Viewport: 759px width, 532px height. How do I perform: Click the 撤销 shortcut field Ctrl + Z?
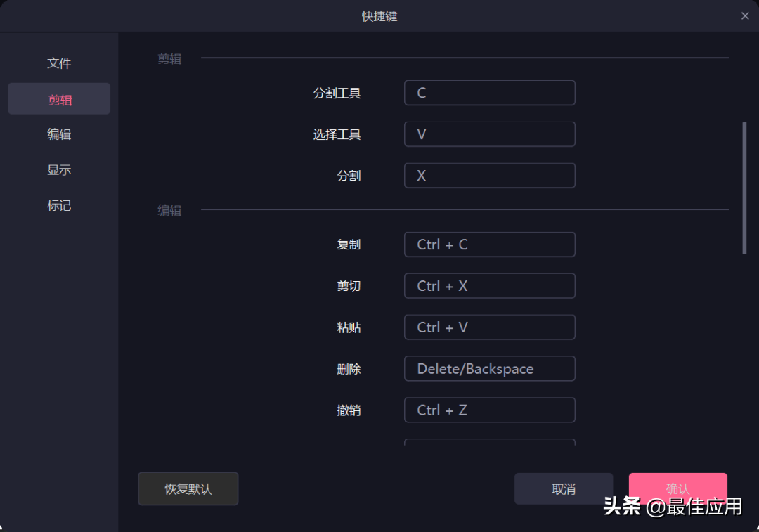click(489, 410)
